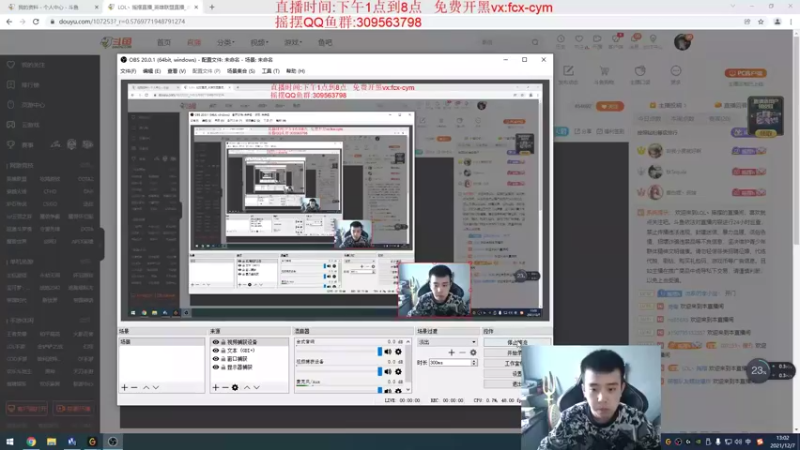Move scene down in Scenes panel
The height and width of the screenshot is (450, 800).
tap(156, 388)
